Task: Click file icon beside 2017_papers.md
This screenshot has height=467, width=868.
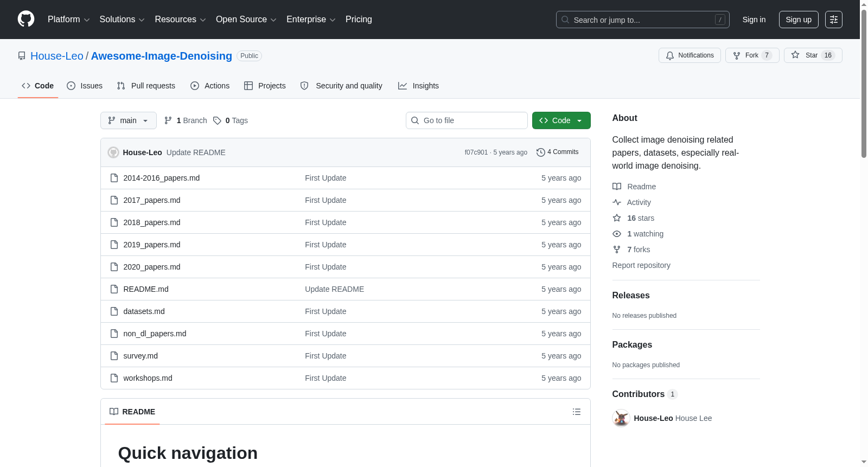Action: pyautogui.click(x=114, y=200)
